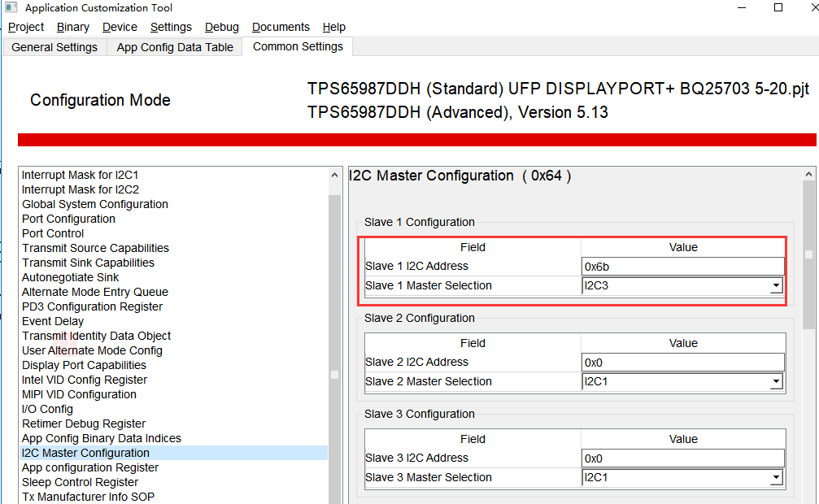The image size is (819, 504).
Task: Click the Slave 1 I2C Address field
Action: (x=682, y=267)
